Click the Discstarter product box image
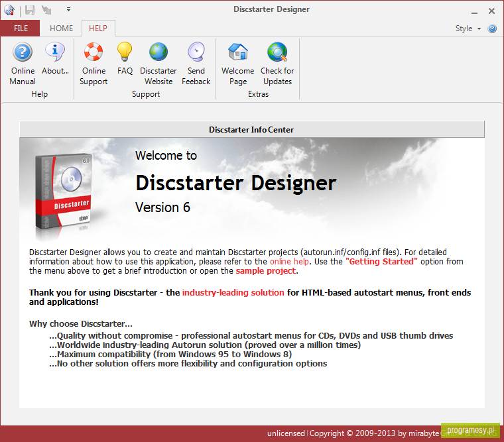Image resolution: width=504 pixels, height=442 pixels. pyautogui.click(x=63, y=192)
